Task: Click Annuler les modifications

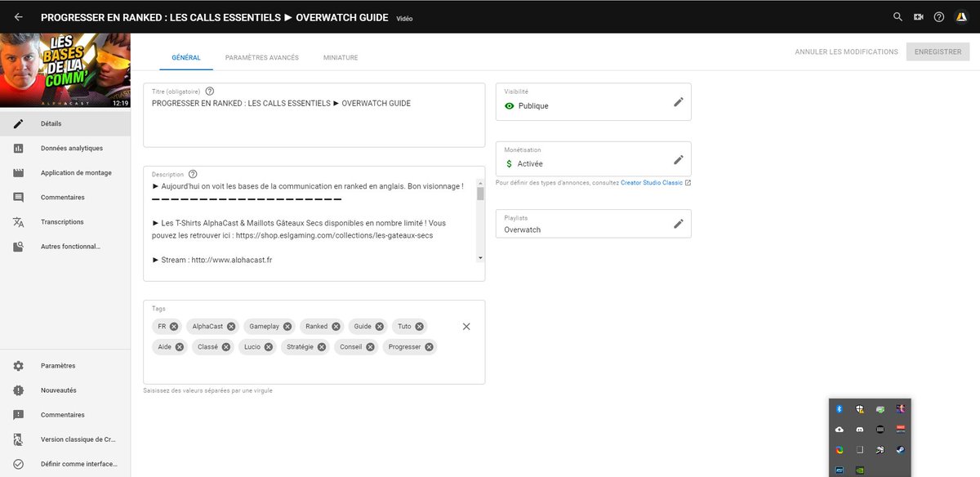Action: pos(847,51)
